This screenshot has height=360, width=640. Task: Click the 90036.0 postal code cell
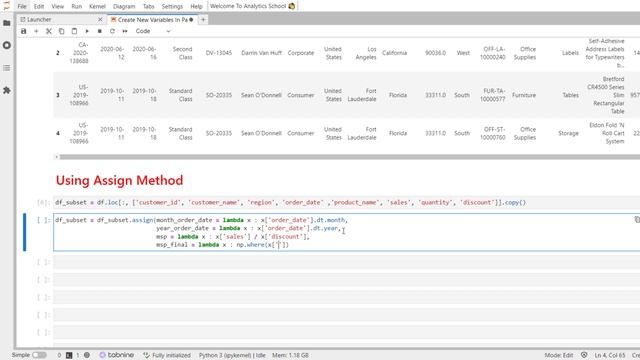(x=435, y=53)
